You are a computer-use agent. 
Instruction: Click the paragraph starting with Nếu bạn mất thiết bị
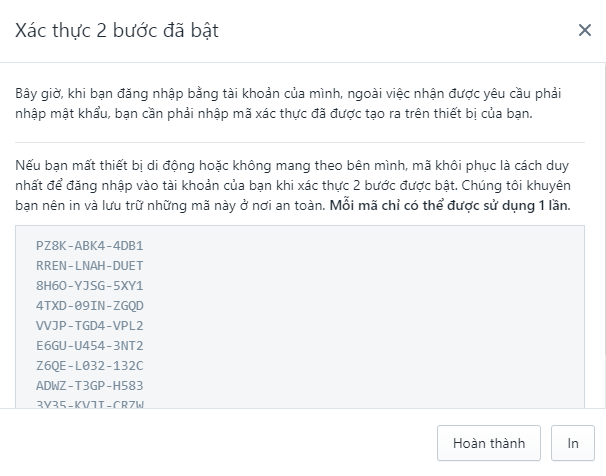[293, 185]
